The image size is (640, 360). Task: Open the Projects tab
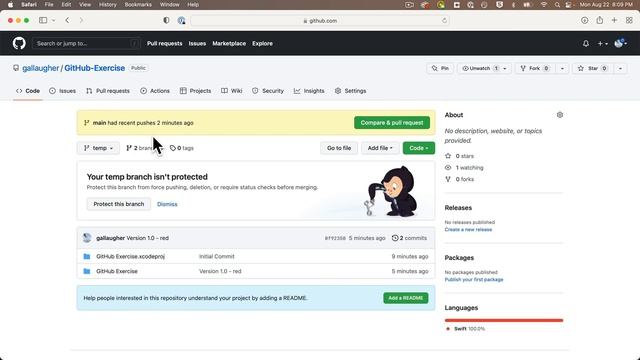tap(196, 91)
